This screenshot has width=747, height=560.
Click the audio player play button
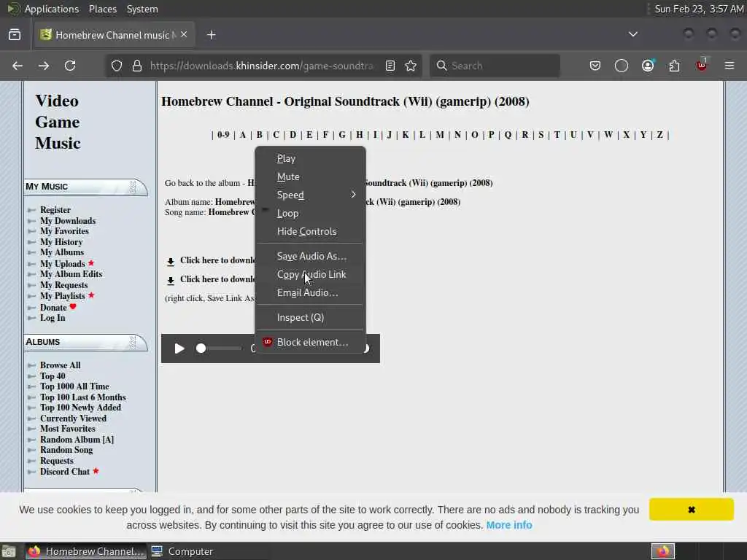coord(179,349)
